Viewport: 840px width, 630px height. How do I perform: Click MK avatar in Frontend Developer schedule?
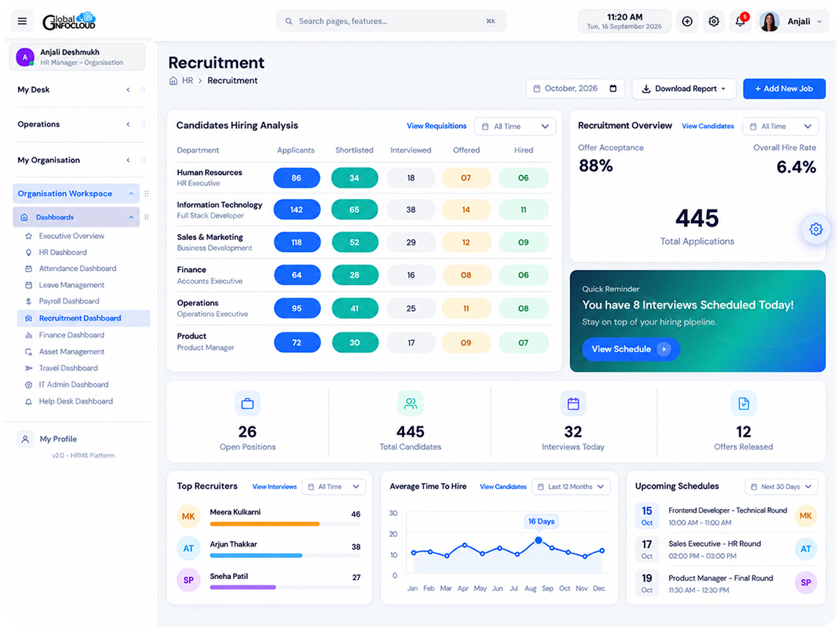[806, 516]
